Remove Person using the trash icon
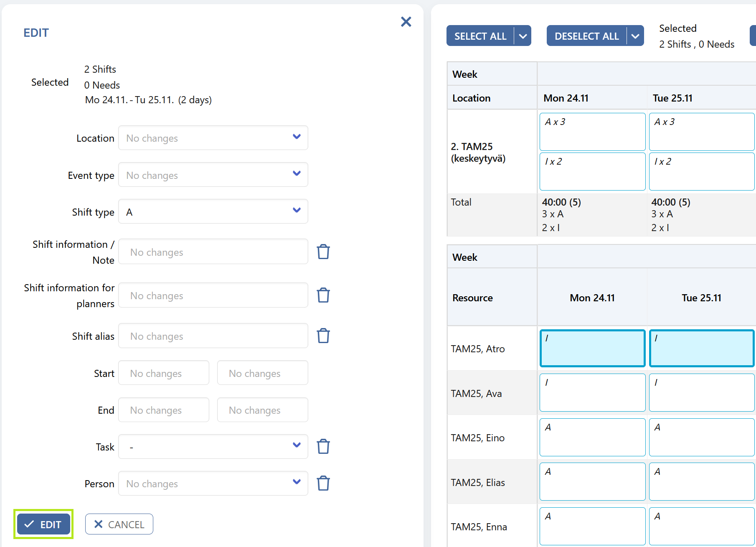The height and width of the screenshot is (547, 756). pos(323,483)
